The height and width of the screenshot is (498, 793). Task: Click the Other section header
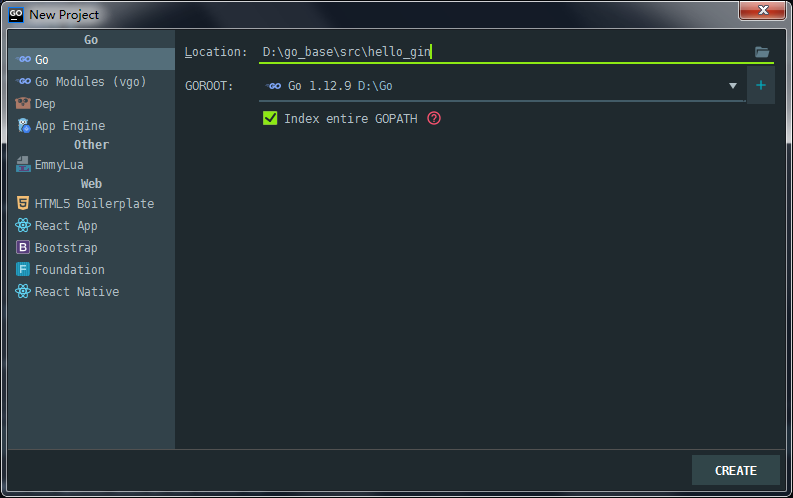pyautogui.click(x=91, y=145)
